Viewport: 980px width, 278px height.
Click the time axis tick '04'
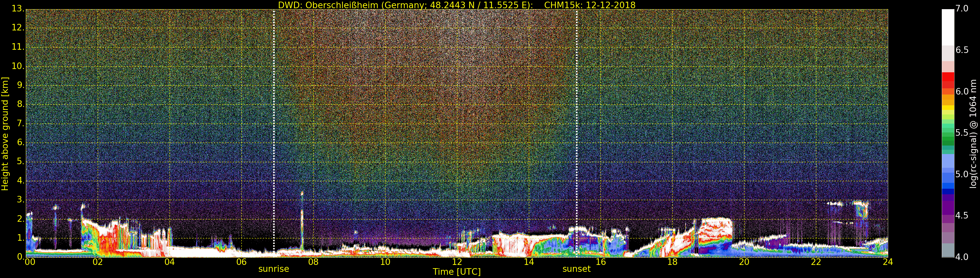pos(170,262)
